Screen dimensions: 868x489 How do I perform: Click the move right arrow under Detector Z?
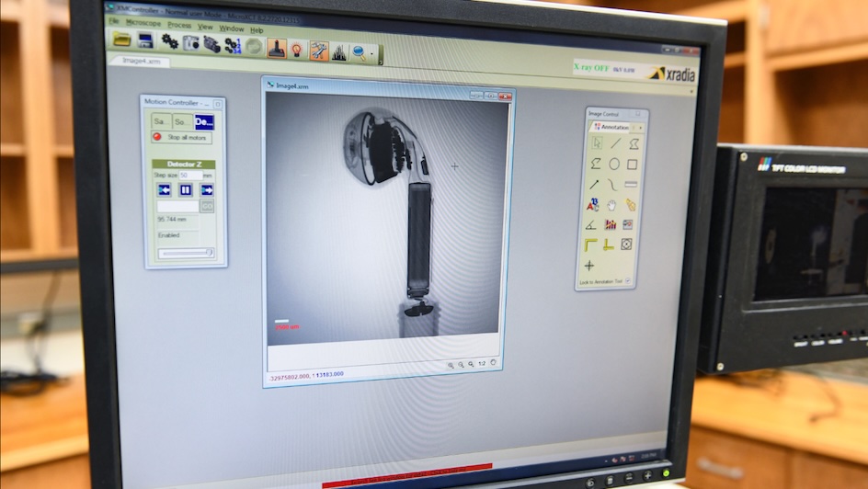tap(207, 190)
